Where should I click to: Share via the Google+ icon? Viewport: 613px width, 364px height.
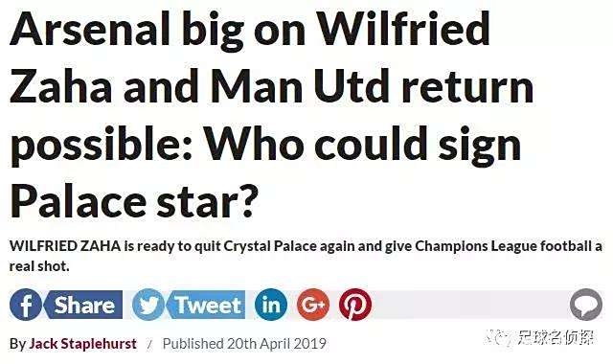313,305
